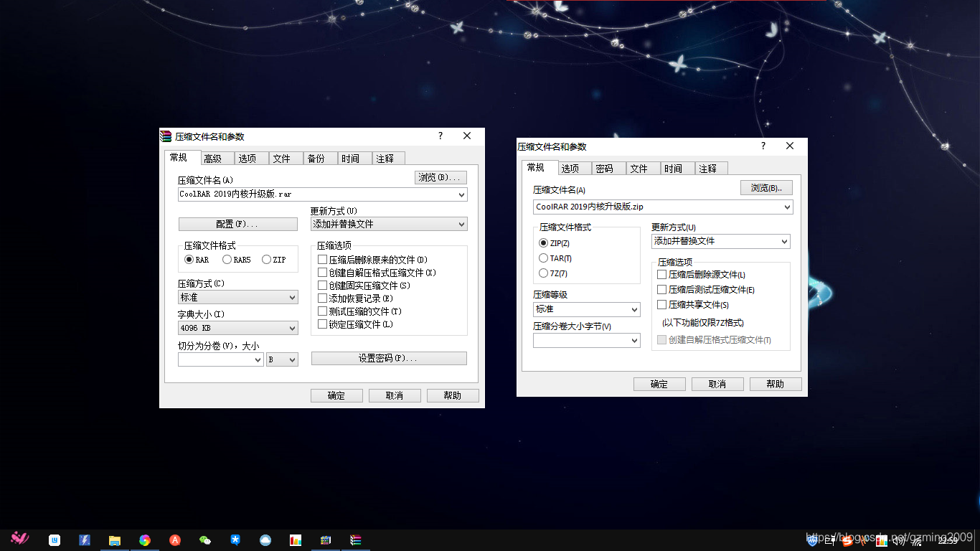The height and width of the screenshot is (551, 980).
Task: Choose ZIP format in the .rar dialog
Action: click(x=267, y=260)
